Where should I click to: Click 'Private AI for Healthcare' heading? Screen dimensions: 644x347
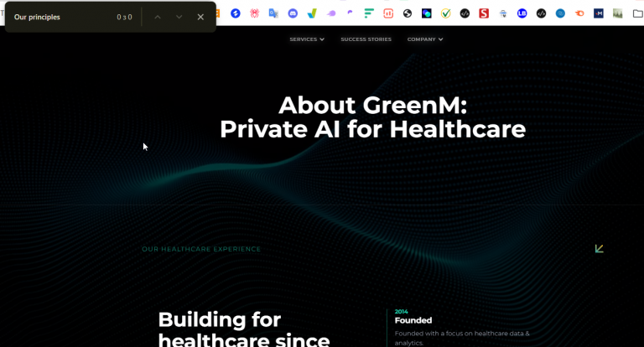click(373, 129)
